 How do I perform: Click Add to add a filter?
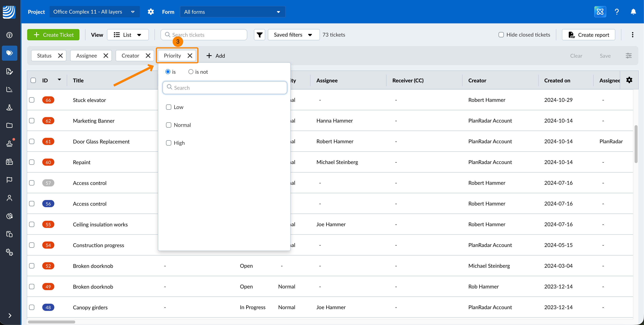[215, 56]
